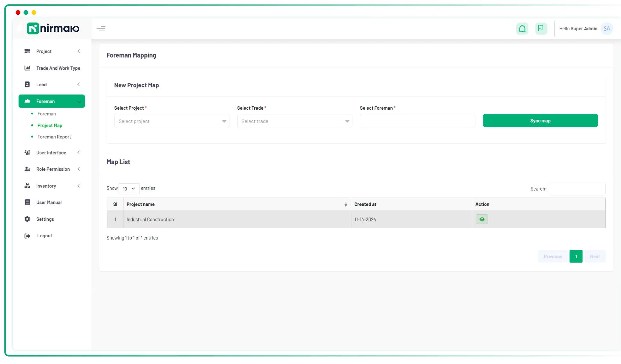Select the Project Map menu item
The width and height of the screenshot is (621, 364).
tap(50, 125)
